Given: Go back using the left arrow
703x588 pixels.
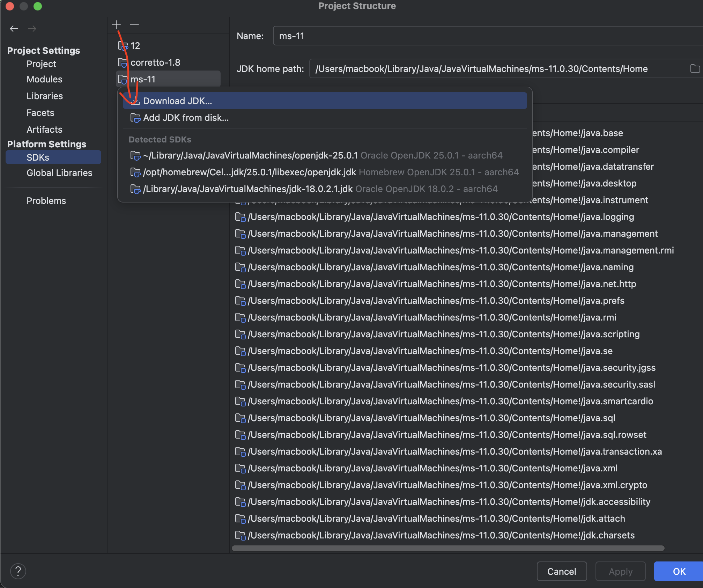Looking at the screenshot, I should coord(14,29).
